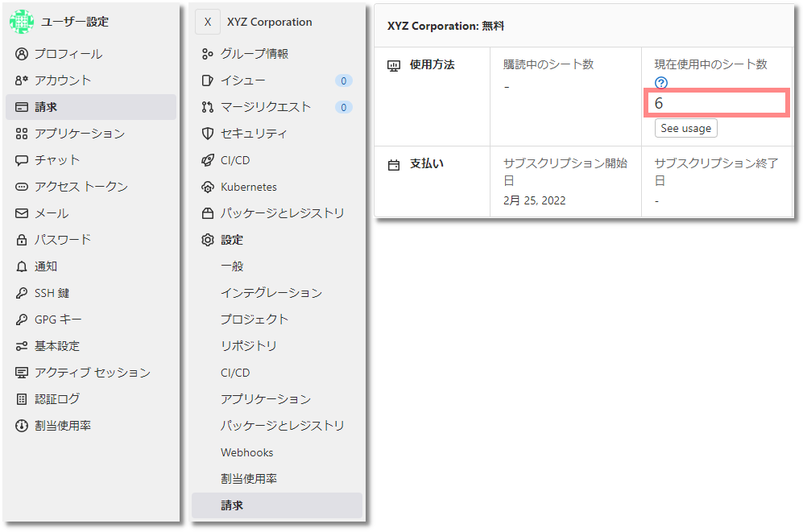Click the rocket icon next to CI/CD
The image size is (803, 532).
[x=208, y=160]
